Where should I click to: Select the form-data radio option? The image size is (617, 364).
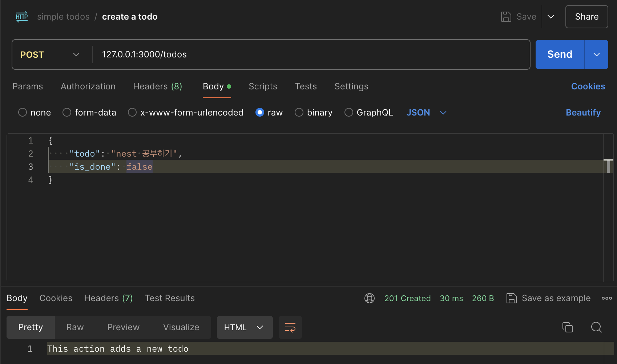67,113
